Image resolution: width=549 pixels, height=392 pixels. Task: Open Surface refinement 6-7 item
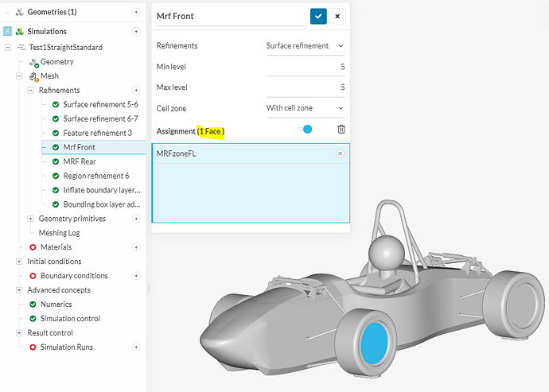coord(100,119)
